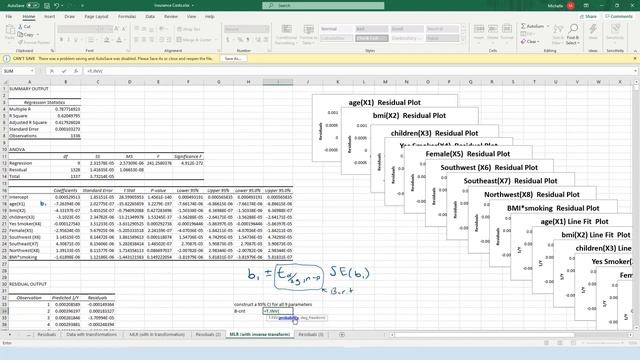Open the font name combo box
This screenshot has width=640, height=360.
coord(77,29)
